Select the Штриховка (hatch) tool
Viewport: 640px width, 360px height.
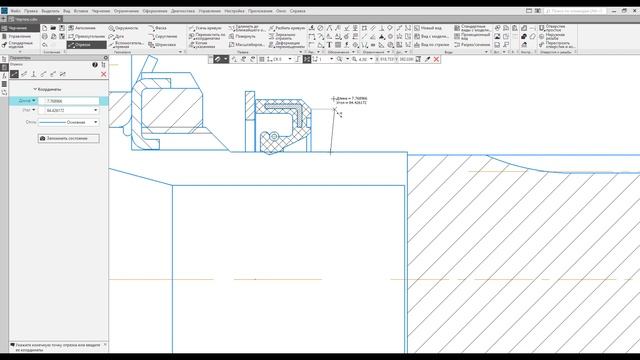point(162,44)
